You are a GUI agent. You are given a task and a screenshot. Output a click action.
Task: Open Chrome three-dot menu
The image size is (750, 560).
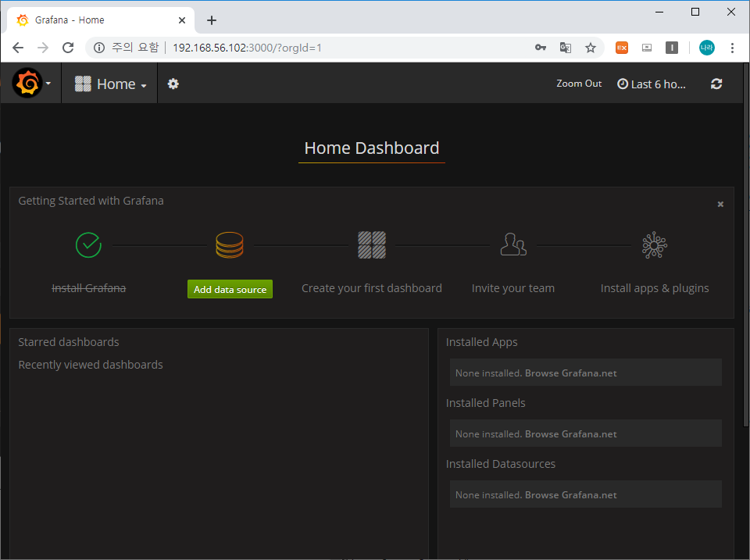pos(732,48)
